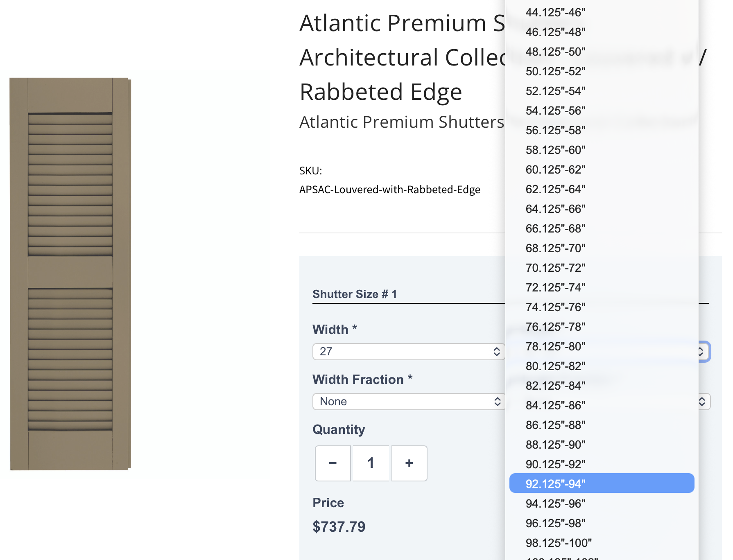Select the 92.125"-94" height option

click(602, 483)
